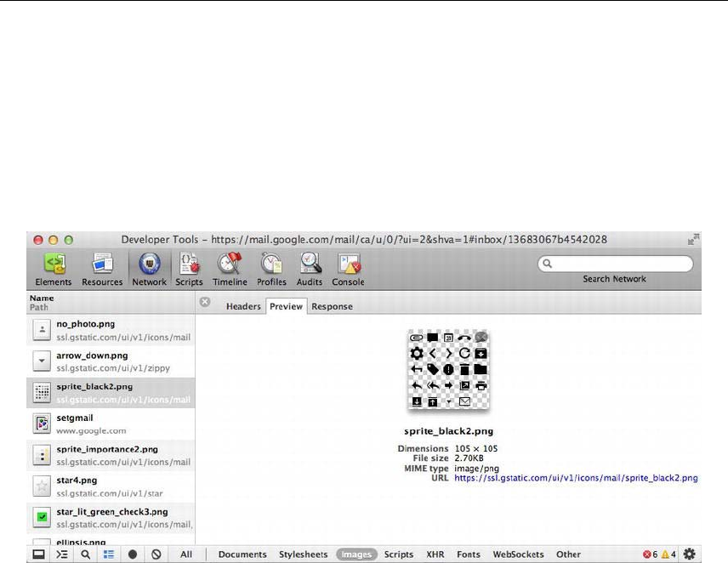The image size is (728, 563).
Task: Clear the network log
Action: pyautogui.click(x=156, y=554)
